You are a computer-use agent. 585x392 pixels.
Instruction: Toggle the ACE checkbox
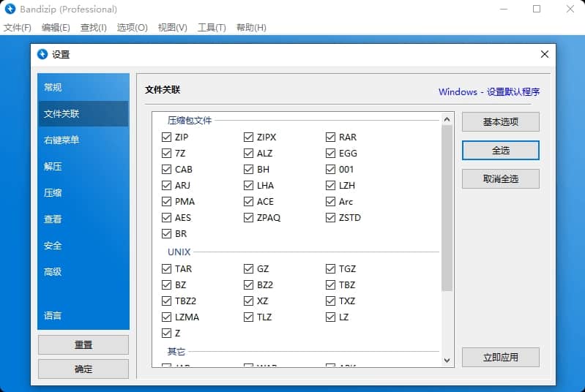(x=248, y=202)
